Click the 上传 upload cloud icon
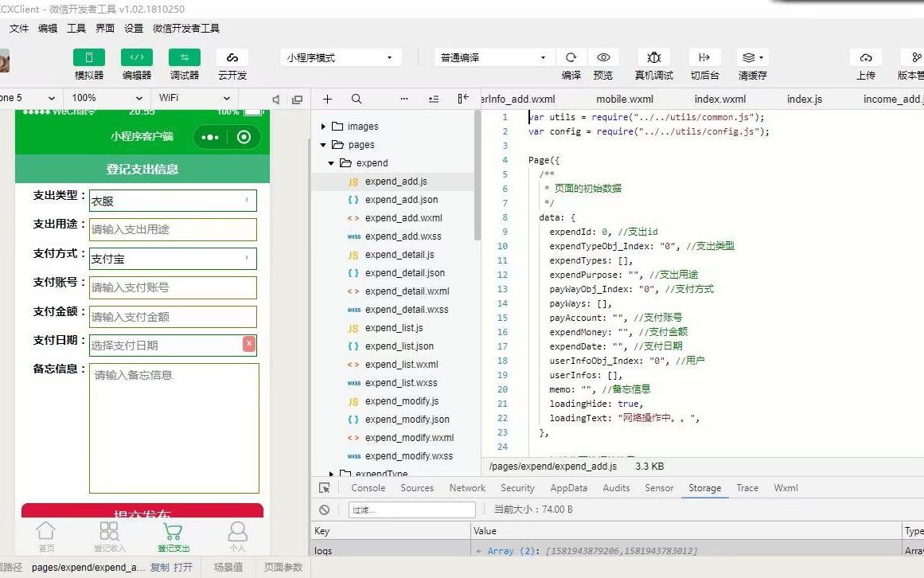The width and height of the screenshot is (924, 578). coord(866,57)
